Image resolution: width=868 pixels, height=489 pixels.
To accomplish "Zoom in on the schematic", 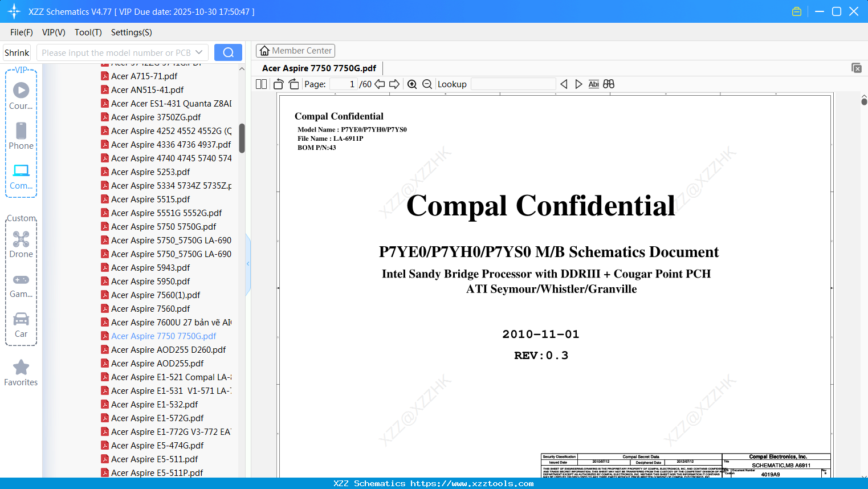I will pos(412,84).
